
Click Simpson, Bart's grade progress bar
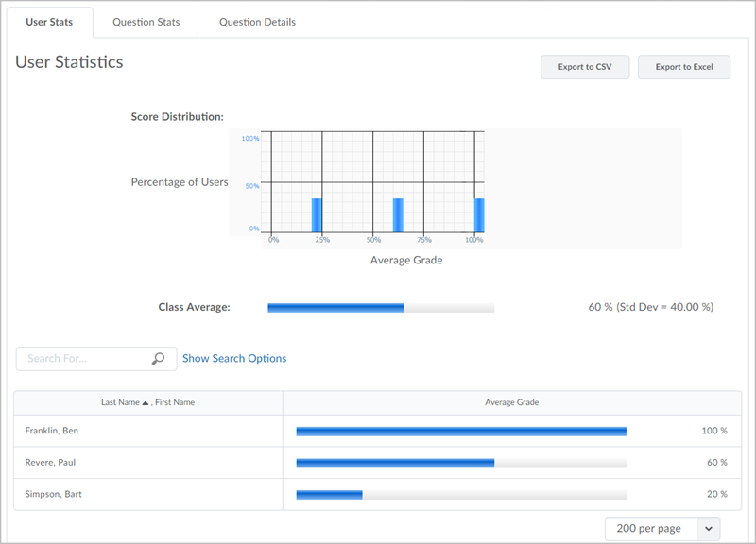point(461,495)
